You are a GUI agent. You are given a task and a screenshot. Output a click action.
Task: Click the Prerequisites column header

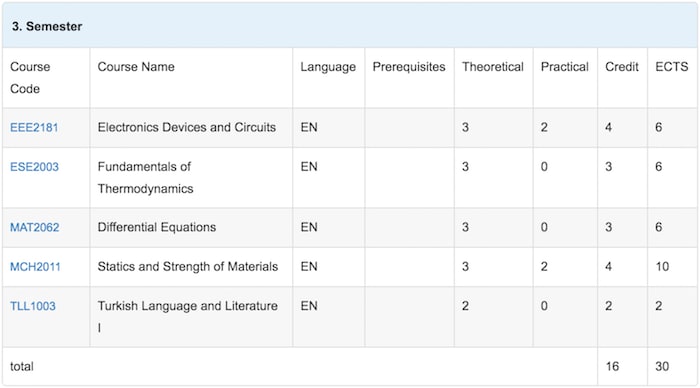click(x=409, y=67)
